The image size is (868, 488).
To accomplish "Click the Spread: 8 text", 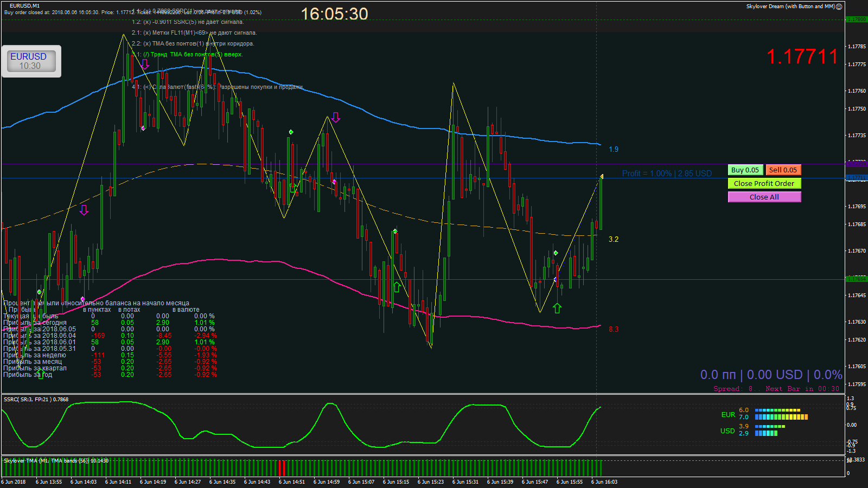I will coord(733,389).
